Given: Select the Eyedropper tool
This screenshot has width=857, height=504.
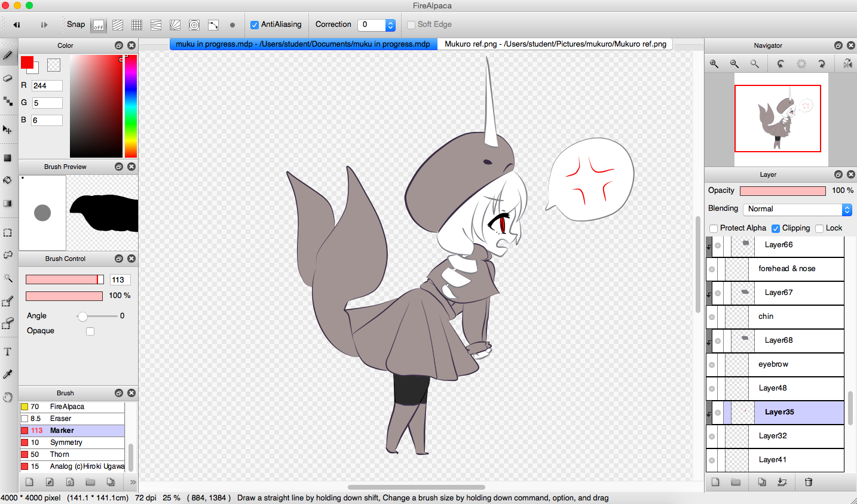Looking at the screenshot, I should coord(8,374).
